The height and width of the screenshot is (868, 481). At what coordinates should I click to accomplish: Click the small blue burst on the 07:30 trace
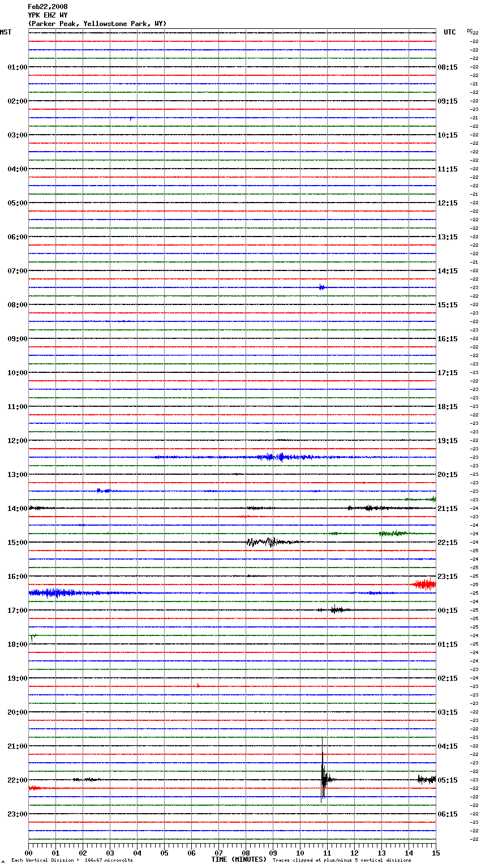point(322,287)
